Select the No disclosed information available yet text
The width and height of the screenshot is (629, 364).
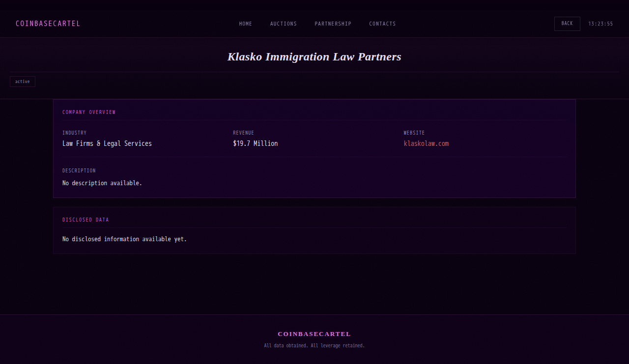click(125, 239)
